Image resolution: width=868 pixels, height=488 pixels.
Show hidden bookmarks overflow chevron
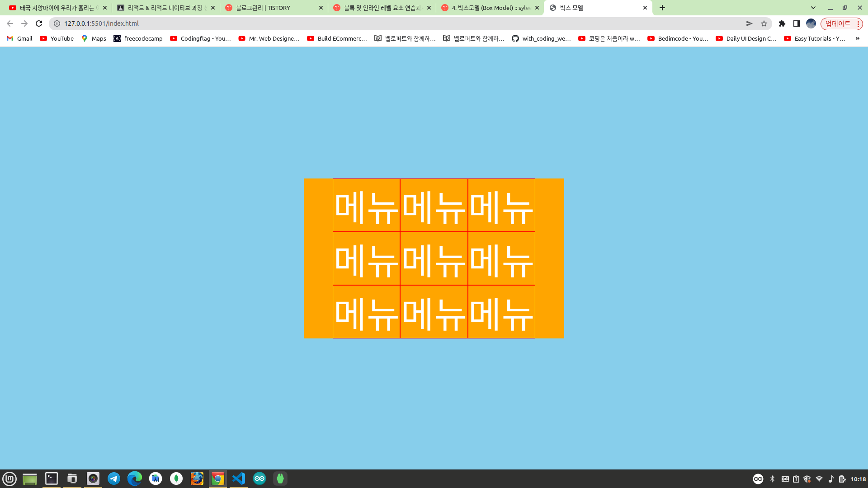pos(857,38)
